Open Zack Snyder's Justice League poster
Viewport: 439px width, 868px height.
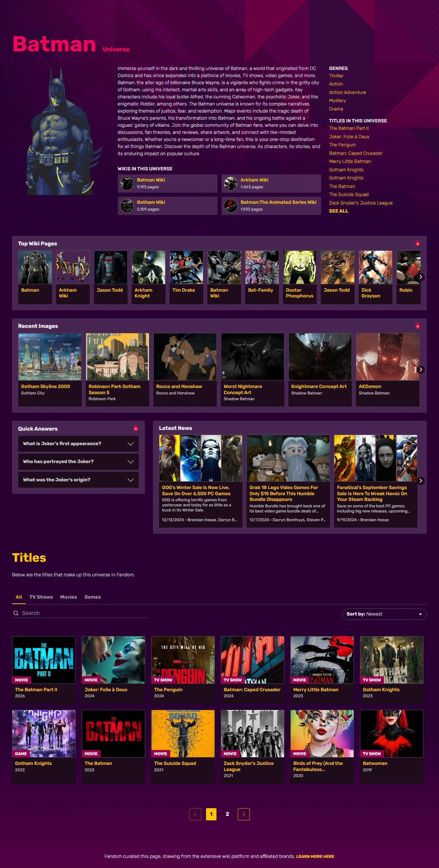(x=253, y=733)
